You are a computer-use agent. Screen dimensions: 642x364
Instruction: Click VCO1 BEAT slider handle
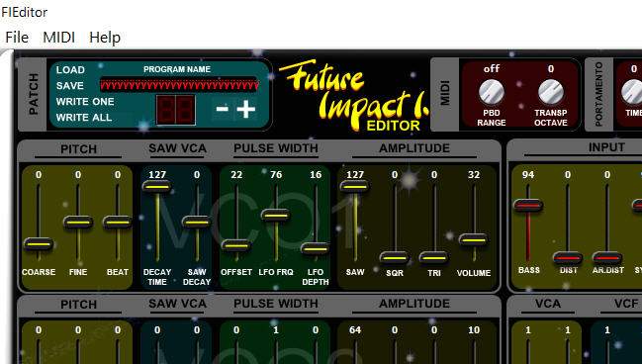click(x=118, y=223)
